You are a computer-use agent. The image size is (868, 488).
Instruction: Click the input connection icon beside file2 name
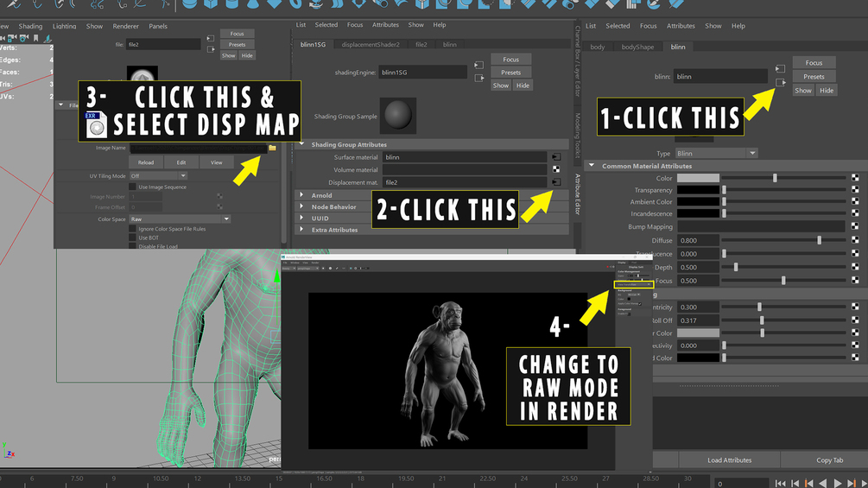211,38
